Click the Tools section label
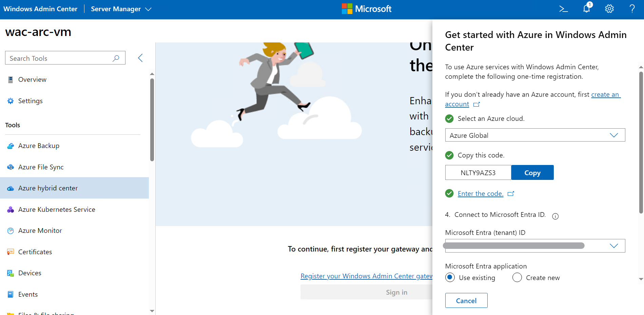The width and height of the screenshot is (644, 315). pos(13,125)
